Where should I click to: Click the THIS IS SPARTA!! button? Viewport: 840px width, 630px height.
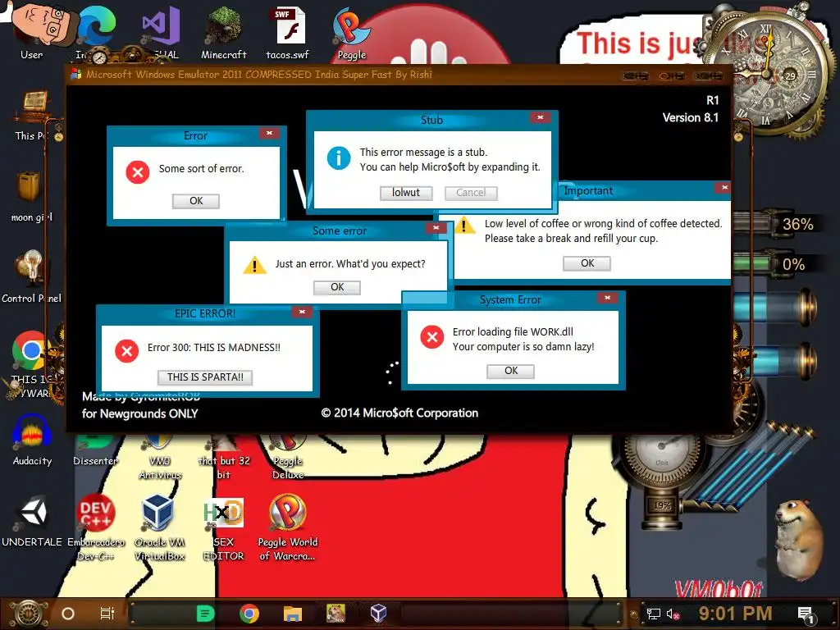tap(205, 377)
